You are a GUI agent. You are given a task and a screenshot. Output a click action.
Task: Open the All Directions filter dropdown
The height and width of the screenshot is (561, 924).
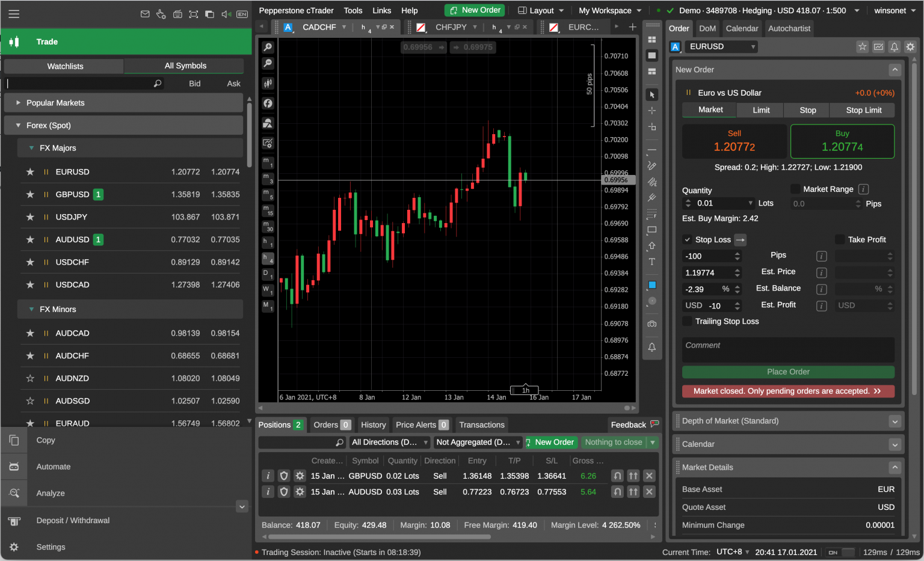pyautogui.click(x=389, y=442)
